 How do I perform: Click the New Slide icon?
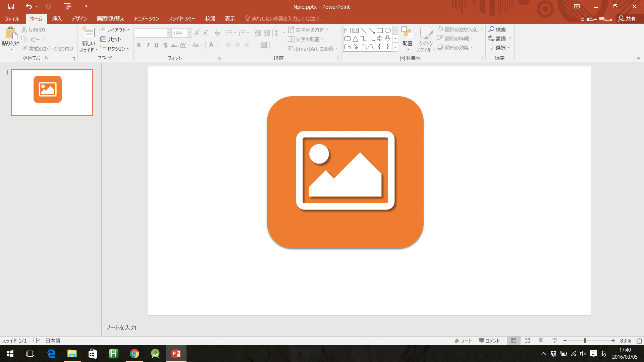tap(89, 33)
